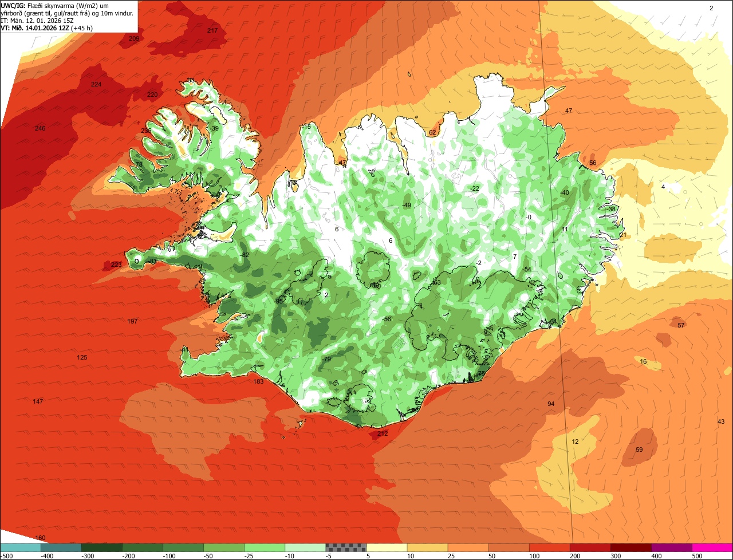Click the flux value 217 on the map

click(x=212, y=30)
